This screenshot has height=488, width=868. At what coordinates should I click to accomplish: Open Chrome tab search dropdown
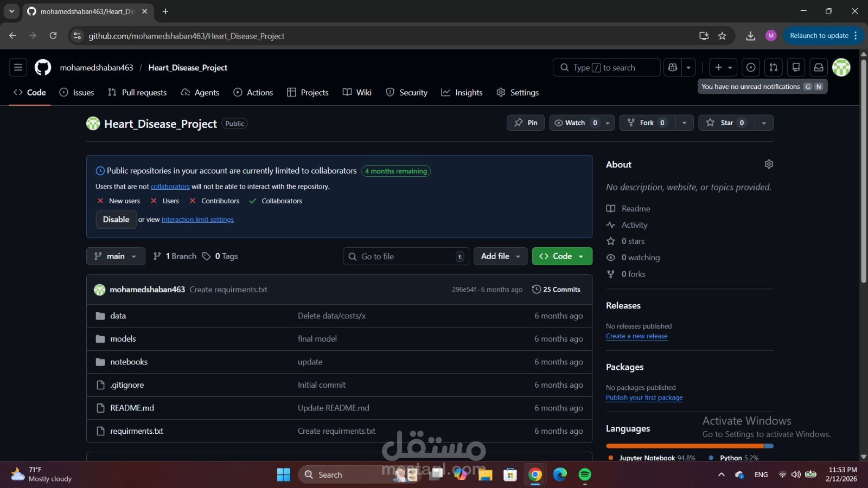(x=11, y=11)
